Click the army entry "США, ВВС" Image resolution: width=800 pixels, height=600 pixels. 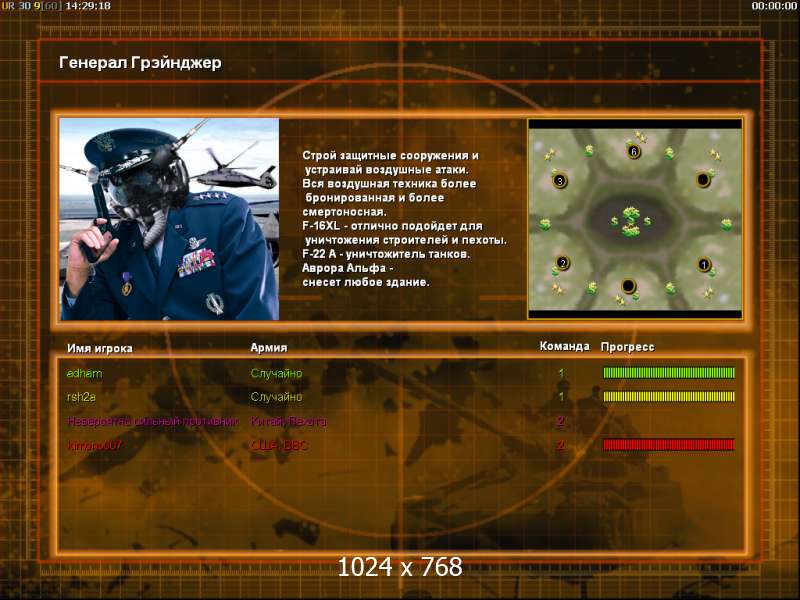point(281,445)
